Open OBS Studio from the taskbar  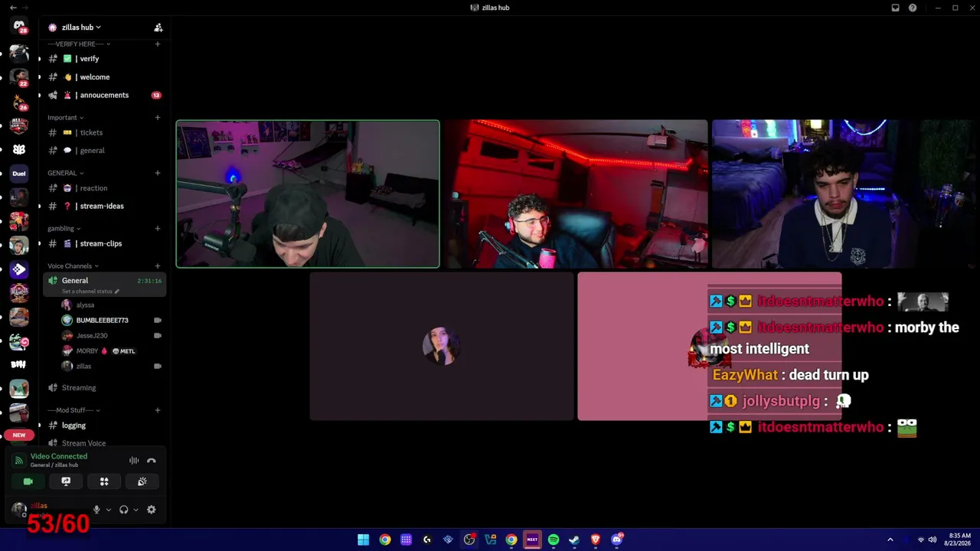[x=469, y=540]
